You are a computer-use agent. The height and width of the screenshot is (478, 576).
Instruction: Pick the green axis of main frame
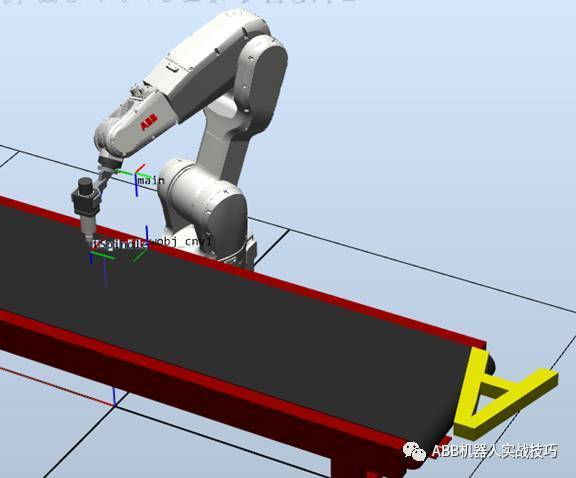pos(124,172)
